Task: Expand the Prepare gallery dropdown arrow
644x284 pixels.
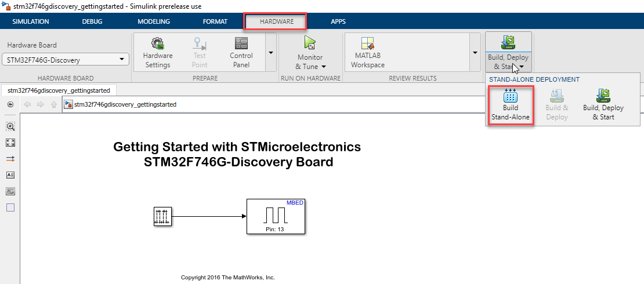Action: click(x=270, y=53)
